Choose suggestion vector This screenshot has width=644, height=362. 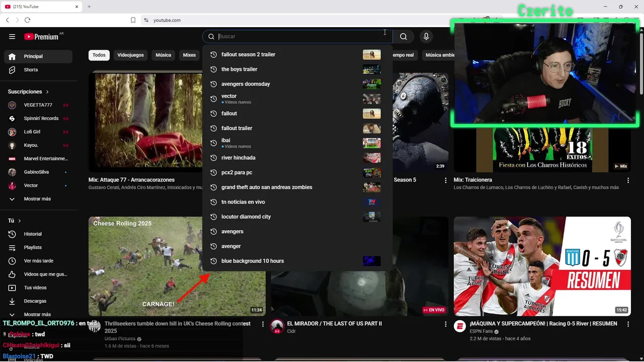point(297,99)
